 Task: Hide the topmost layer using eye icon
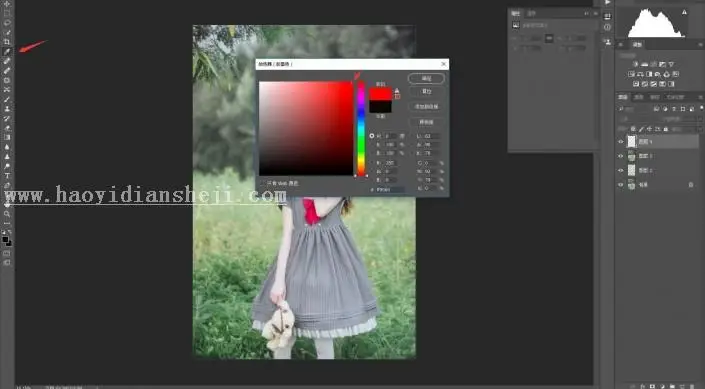(621, 142)
